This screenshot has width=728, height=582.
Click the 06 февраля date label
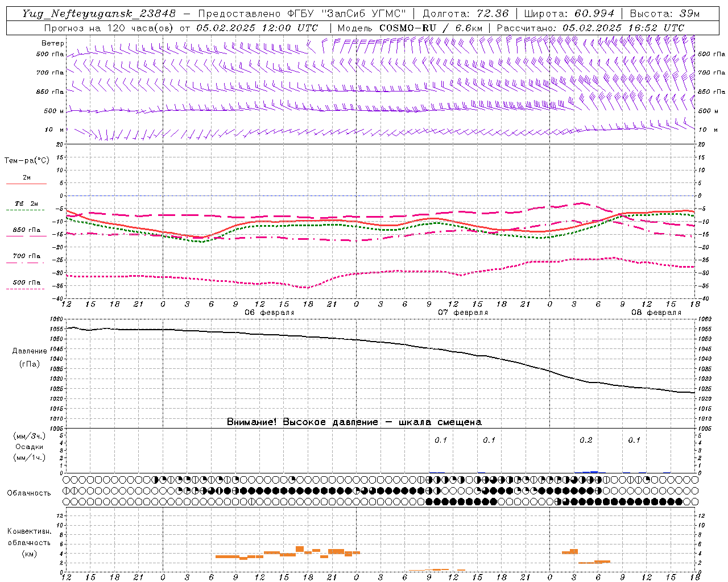pyautogui.click(x=270, y=313)
